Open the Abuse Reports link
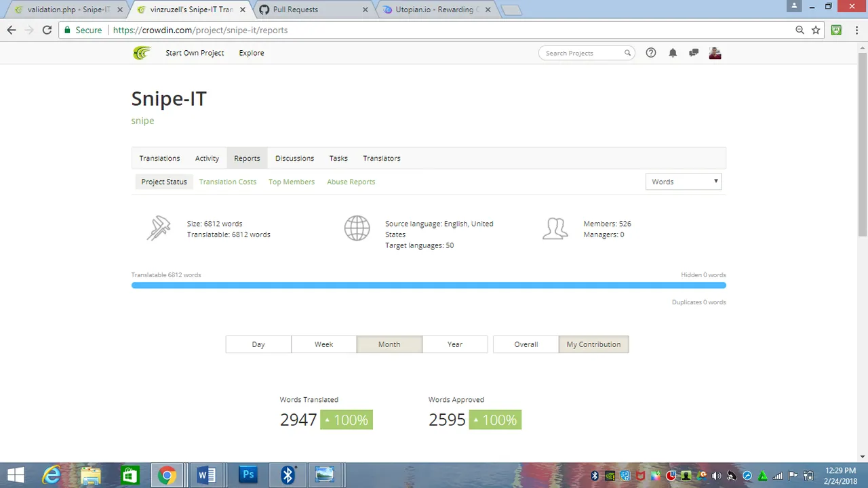The width and height of the screenshot is (868, 488). pyautogui.click(x=351, y=182)
